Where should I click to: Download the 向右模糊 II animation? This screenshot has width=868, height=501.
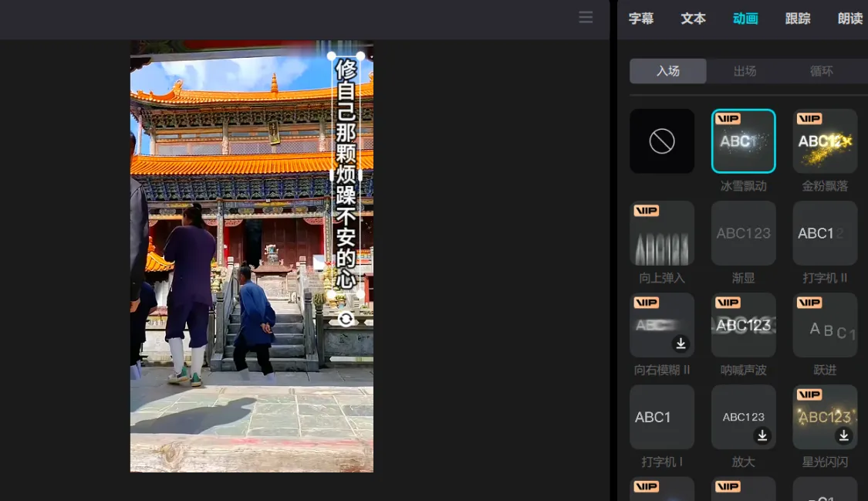point(681,344)
